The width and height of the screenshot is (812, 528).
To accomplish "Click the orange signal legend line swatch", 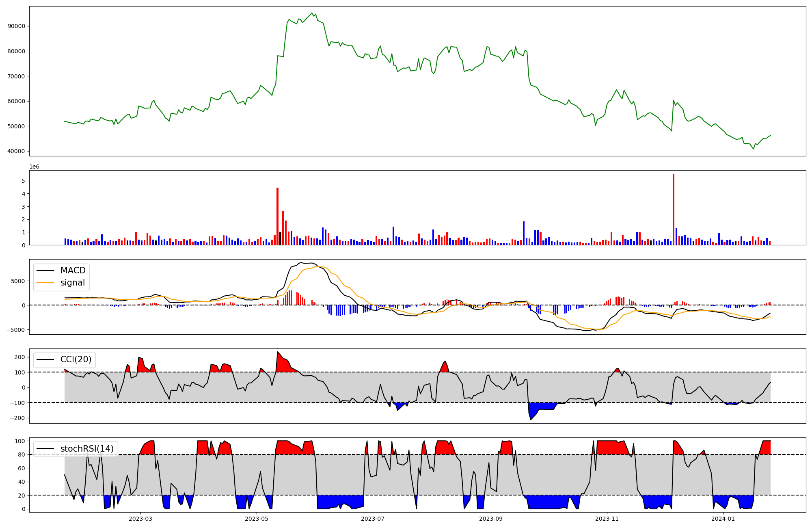I will [45, 283].
